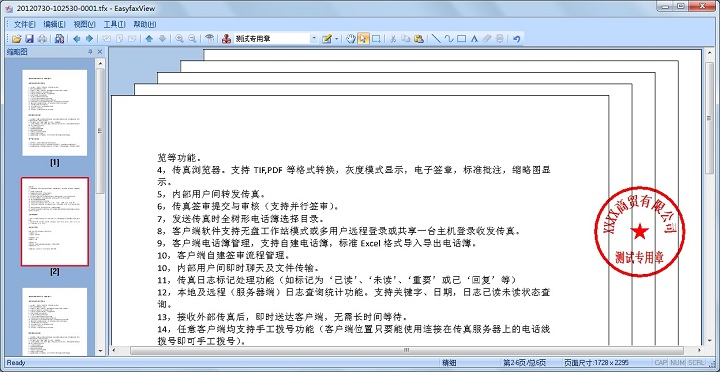Open a fax file with folder icon
Viewport: 720px width, 372px height.
(17, 39)
